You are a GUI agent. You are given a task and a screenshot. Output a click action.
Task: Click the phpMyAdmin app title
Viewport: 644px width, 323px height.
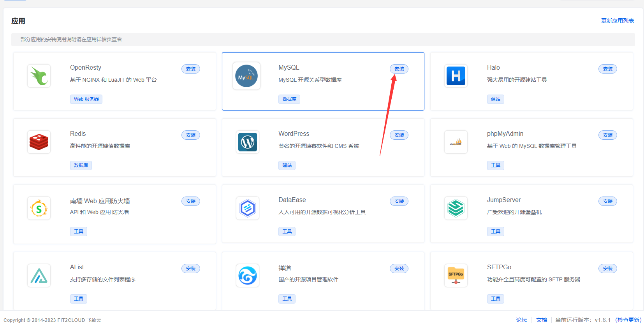(x=505, y=134)
